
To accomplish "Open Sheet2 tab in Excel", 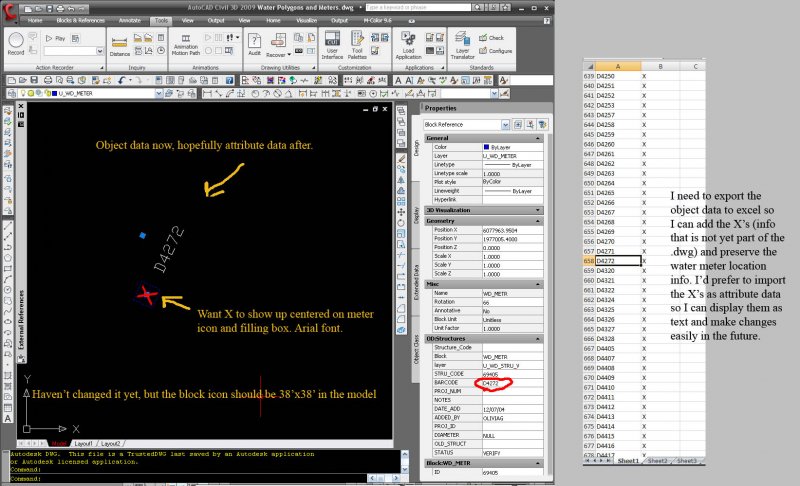I will 657,461.
